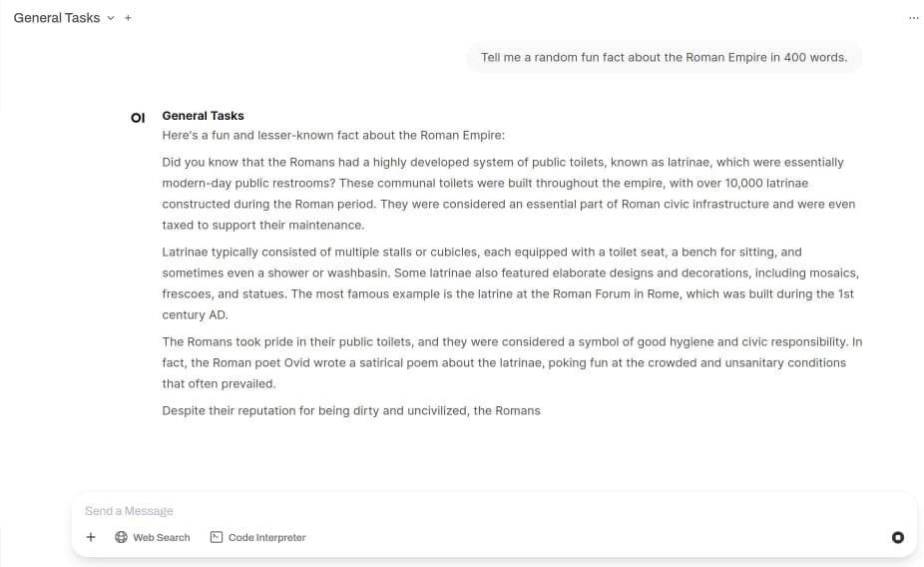Open the General Tasks model selector title
The width and height of the screenshot is (924, 567).
coord(56,18)
